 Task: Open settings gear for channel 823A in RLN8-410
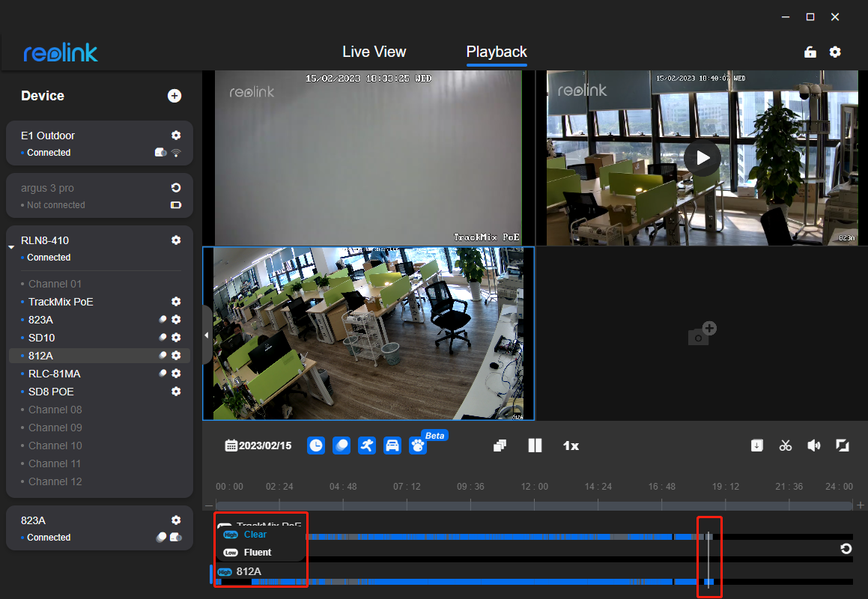(x=176, y=320)
